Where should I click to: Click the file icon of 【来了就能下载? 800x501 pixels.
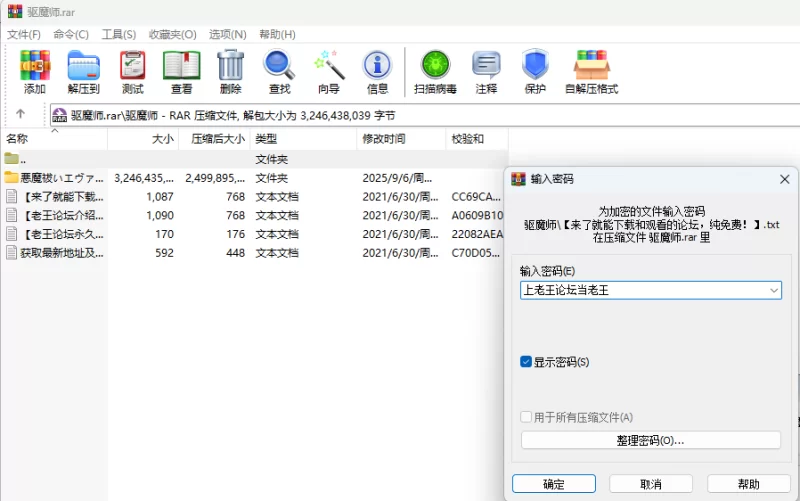[12, 196]
